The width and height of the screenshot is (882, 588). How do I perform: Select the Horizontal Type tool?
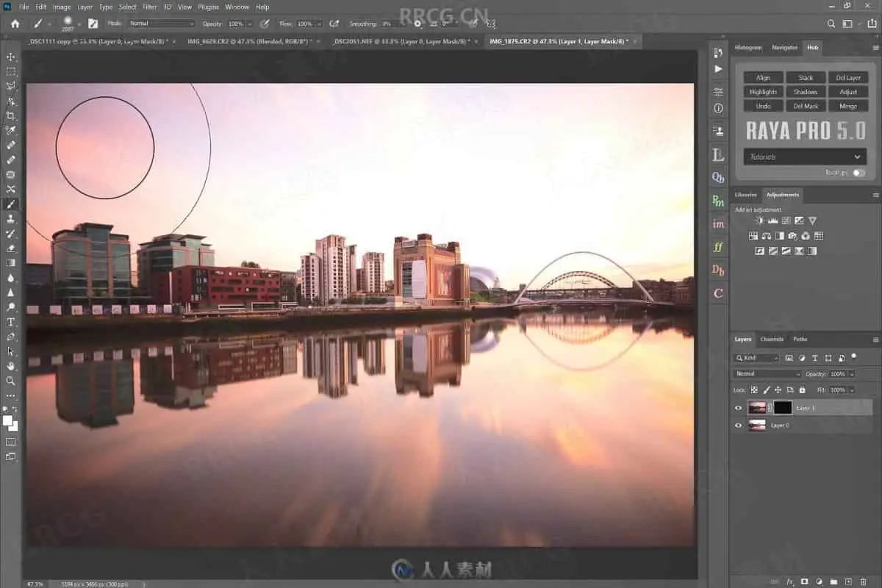(x=11, y=322)
